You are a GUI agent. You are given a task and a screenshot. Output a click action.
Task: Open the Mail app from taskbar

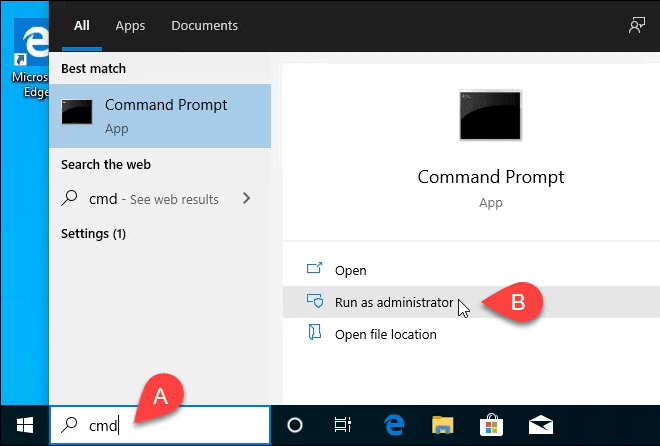(540, 424)
